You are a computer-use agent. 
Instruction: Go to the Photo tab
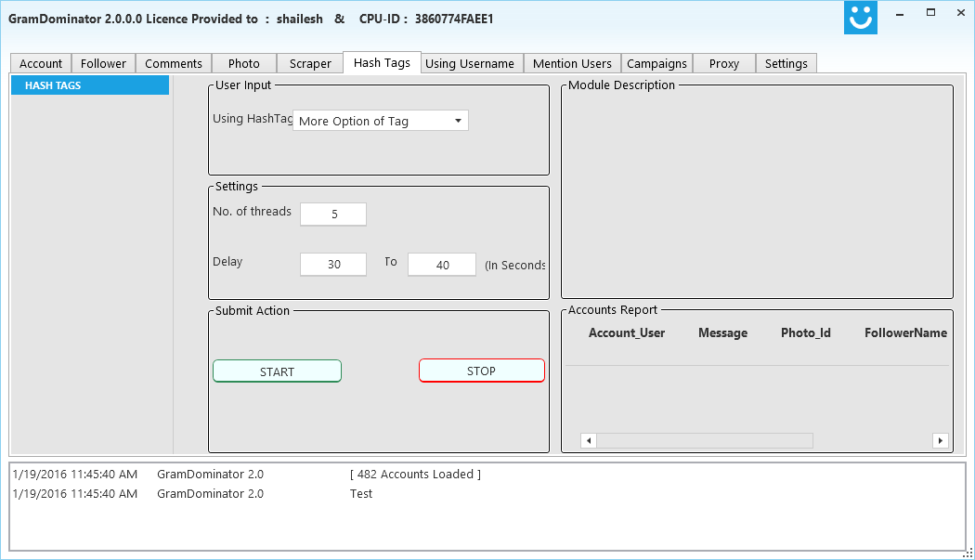pyautogui.click(x=243, y=63)
